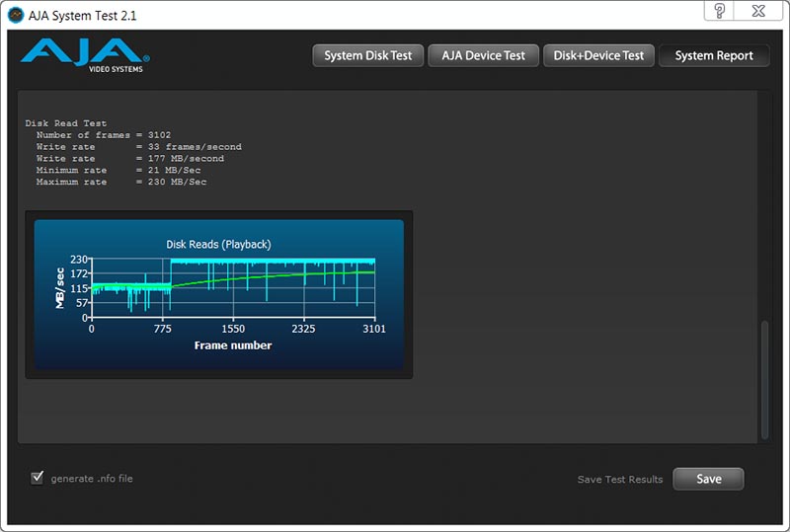
Task: Click the 'Minimum rate = 21 MB/Sec' line
Action: pos(118,171)
